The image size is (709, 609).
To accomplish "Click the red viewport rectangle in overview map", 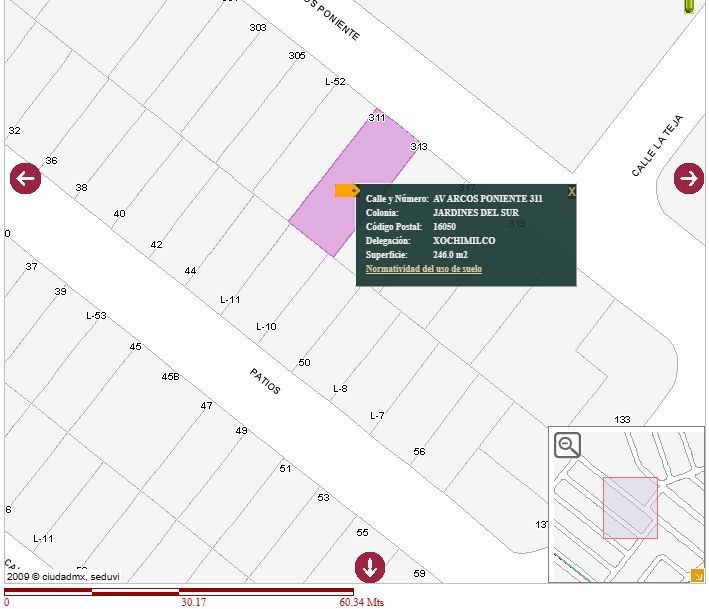I will pyautogui.click(x=630, y=508).
